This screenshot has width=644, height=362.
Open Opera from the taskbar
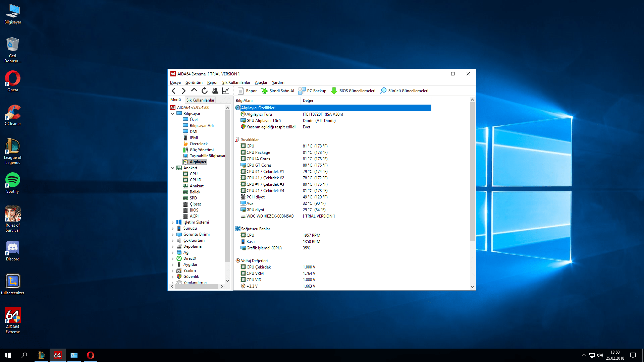click(x=91, y=355)
